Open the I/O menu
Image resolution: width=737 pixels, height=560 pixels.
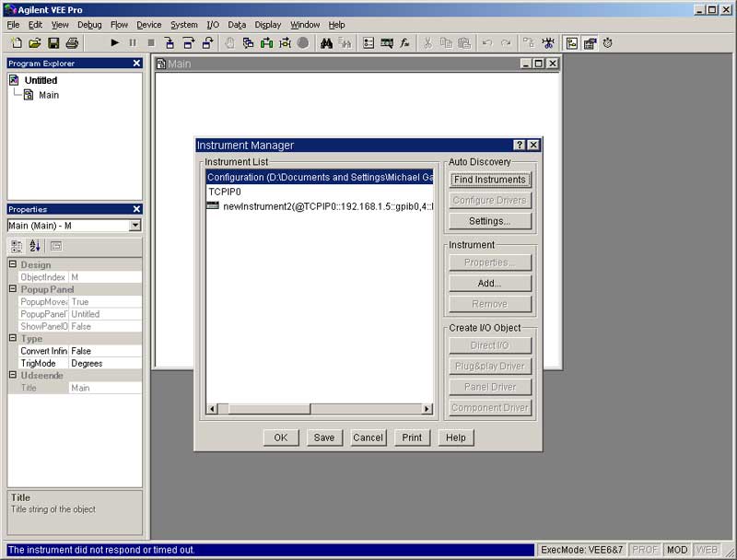(213, 25)
